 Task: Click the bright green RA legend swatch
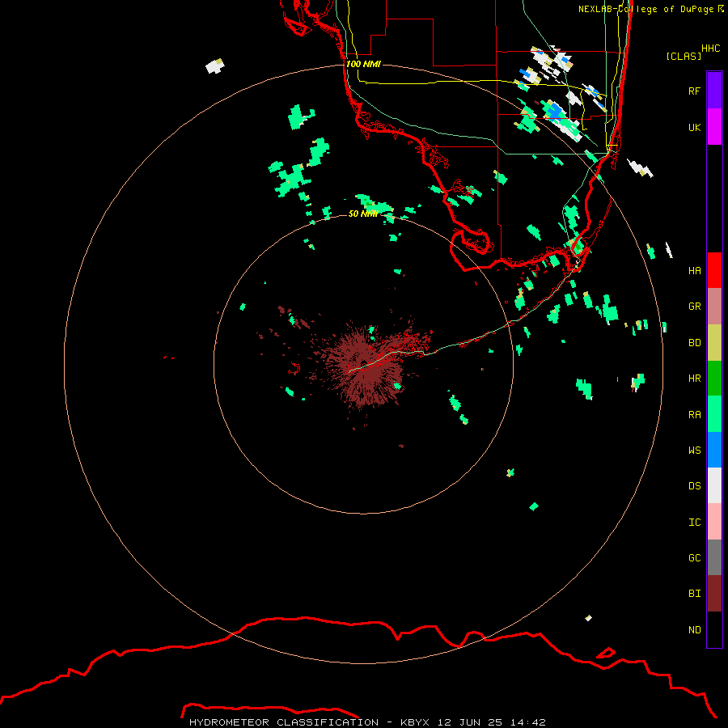[x=714, y=414]
